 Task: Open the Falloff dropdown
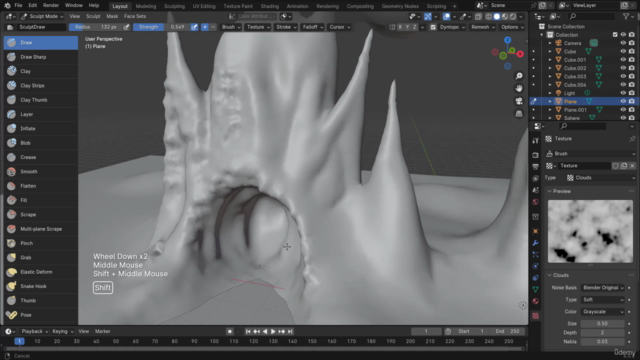313,27
